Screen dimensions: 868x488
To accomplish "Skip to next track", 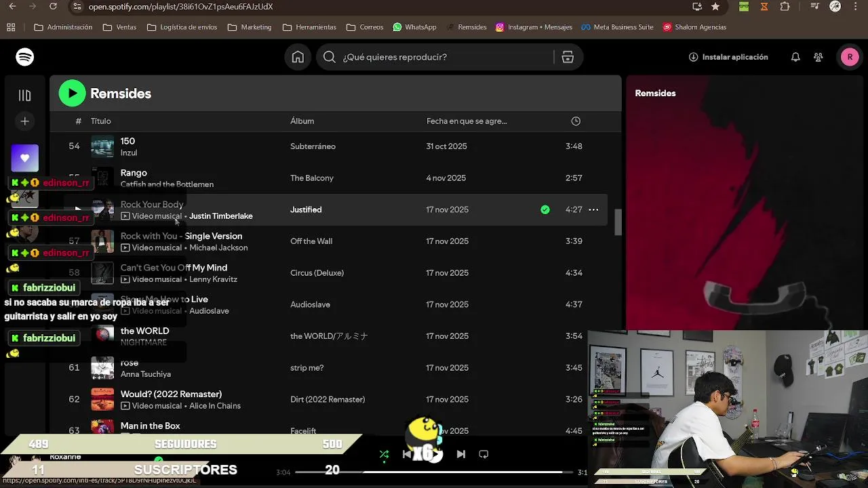I will (461, 454).
